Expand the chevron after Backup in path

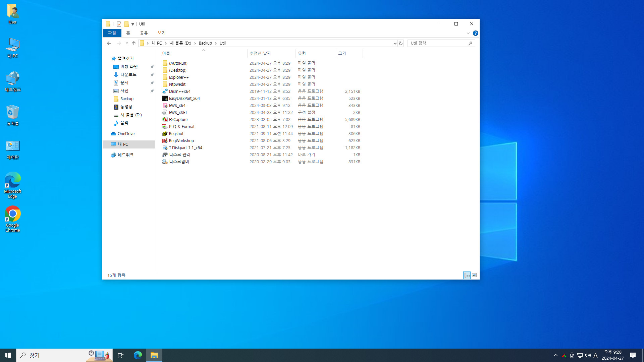216,43
